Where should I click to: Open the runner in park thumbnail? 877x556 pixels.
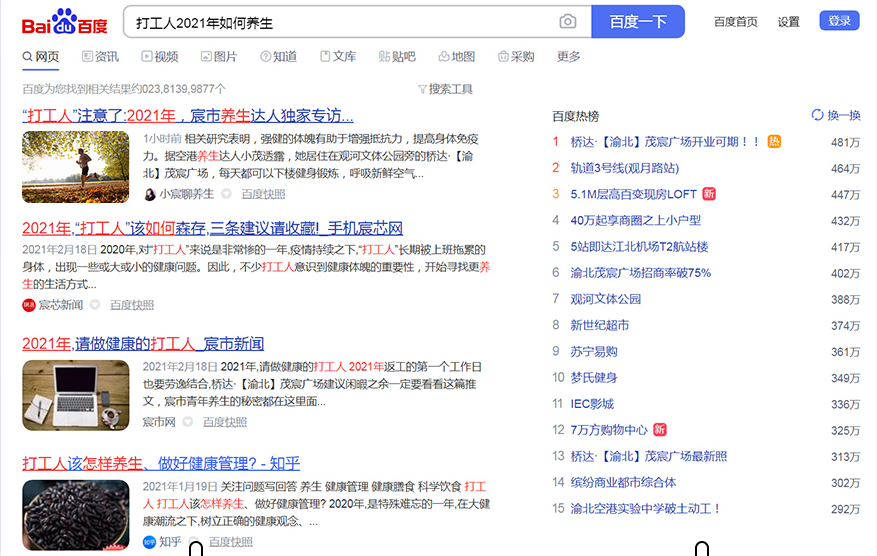click(x=76, y=167)
